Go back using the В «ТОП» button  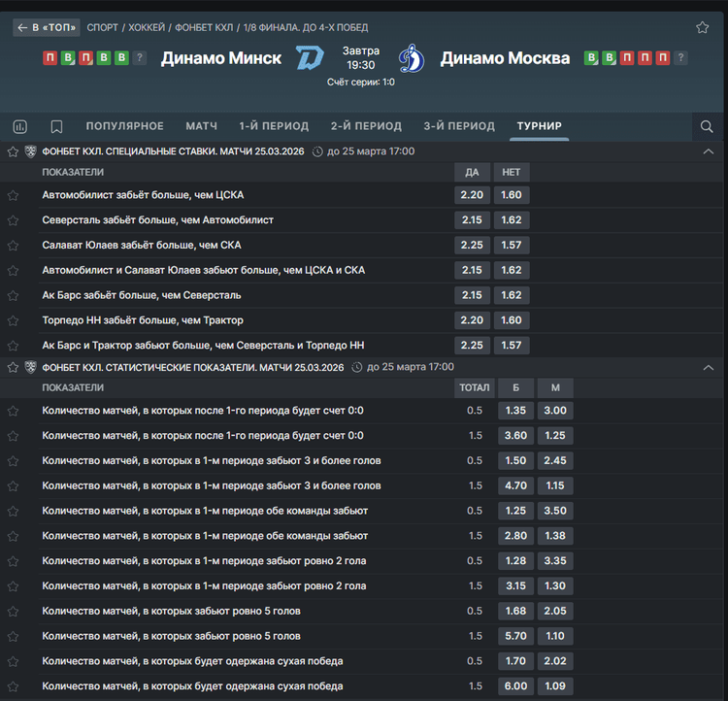(46, 27)
